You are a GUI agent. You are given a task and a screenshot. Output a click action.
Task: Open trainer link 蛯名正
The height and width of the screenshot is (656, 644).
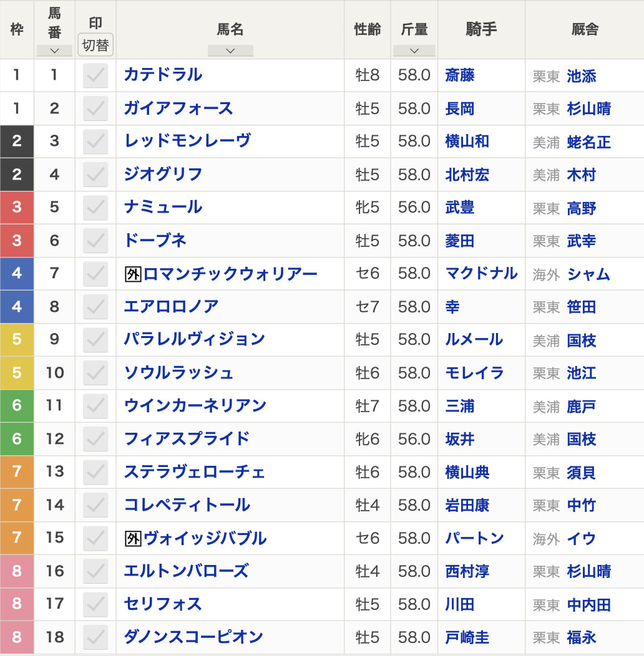[588, 142]
